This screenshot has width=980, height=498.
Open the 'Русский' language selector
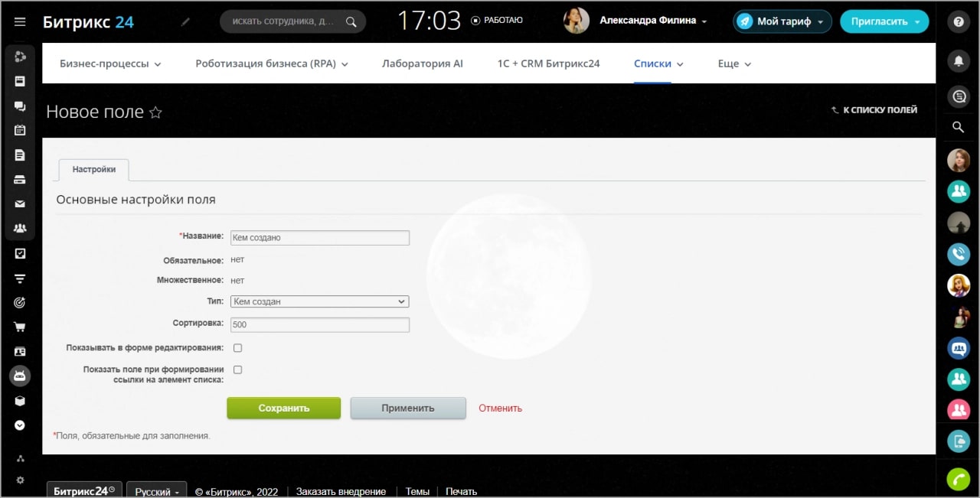156,491
